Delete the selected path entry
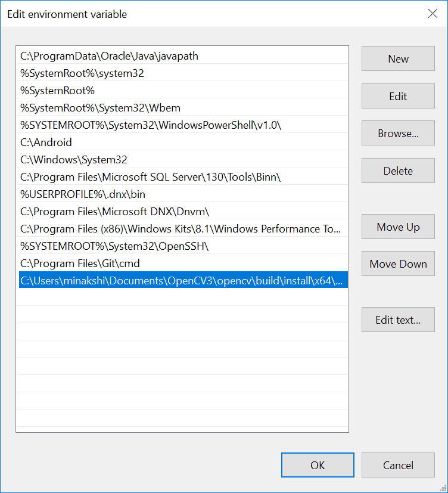The width and height of the screenshot is (448, 493). [398, 170]
